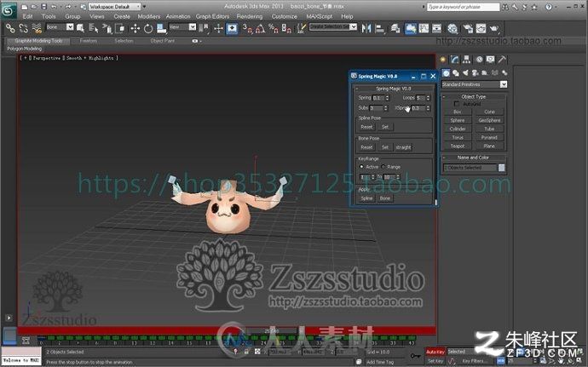Click the Spring value spinner arrows
Viewport: 588px width, 367px height.
tap(388, 98)
